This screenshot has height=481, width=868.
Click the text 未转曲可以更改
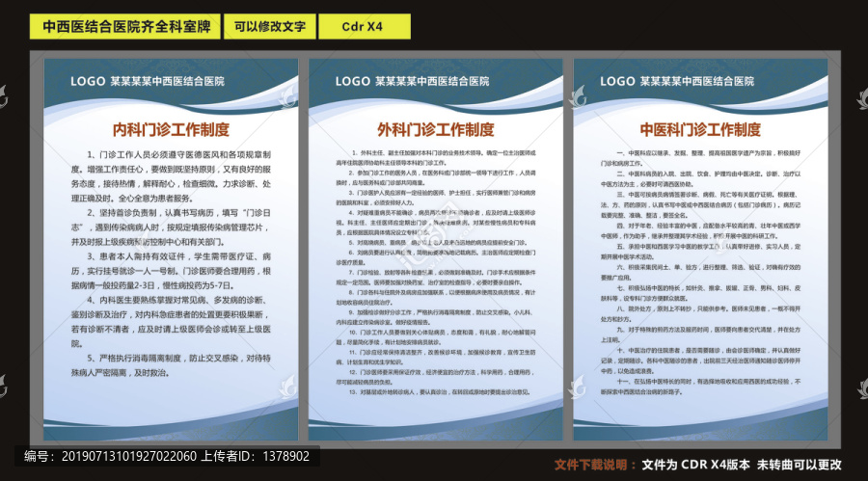800,465
